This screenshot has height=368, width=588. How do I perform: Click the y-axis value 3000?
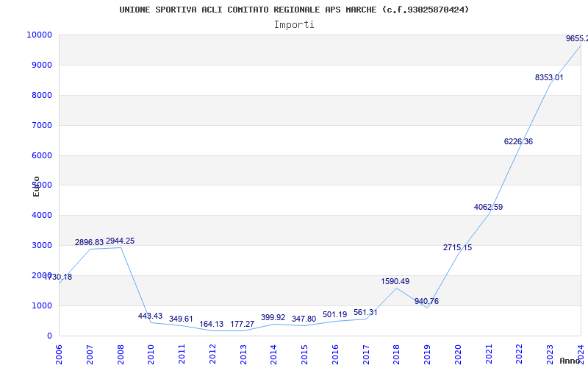coord(41,246)
